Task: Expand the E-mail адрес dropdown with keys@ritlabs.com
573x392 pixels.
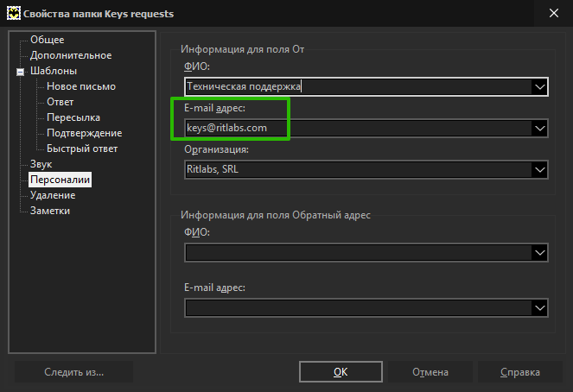Action: coord(540,128)
